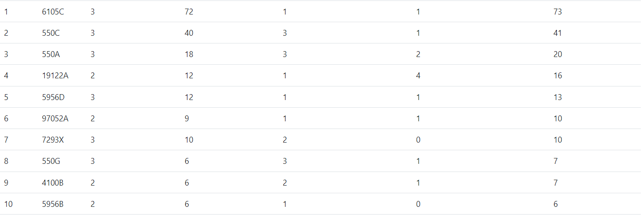Select the 5956B entry

(x=52, y=204)
